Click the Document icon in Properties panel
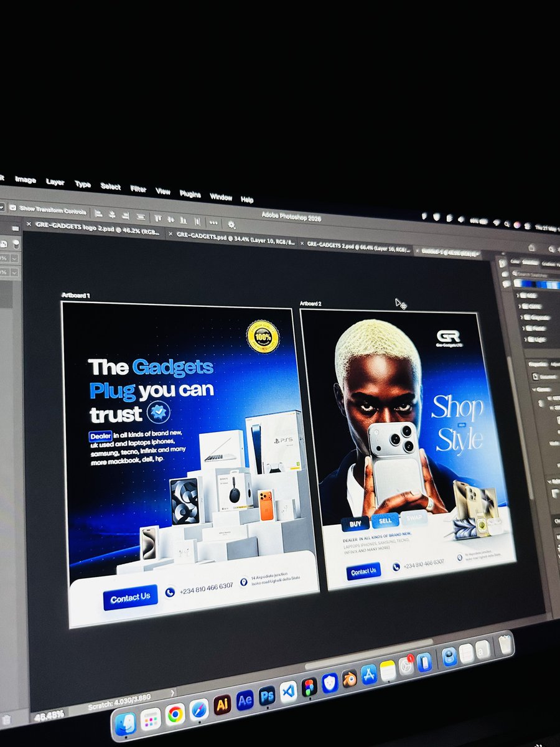The width and height of the screenshot is (560, 747). (535, 377)
